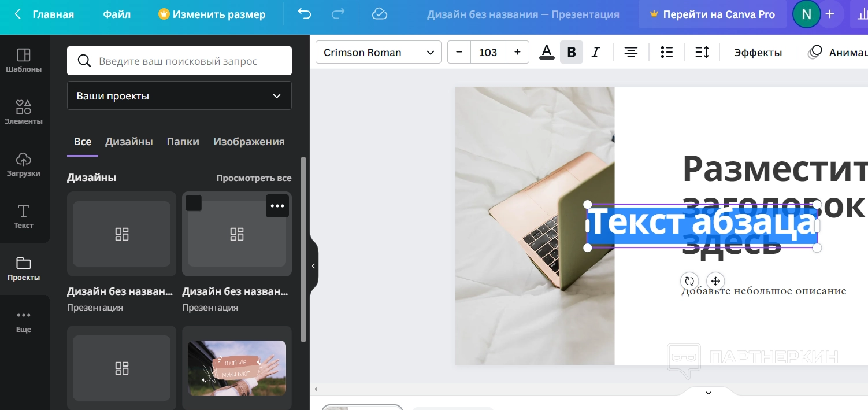Image resolution: width=868 pixels, height=410 pixels.
Task: Click Просмотреть все link
Action: (x=254, y=178)
